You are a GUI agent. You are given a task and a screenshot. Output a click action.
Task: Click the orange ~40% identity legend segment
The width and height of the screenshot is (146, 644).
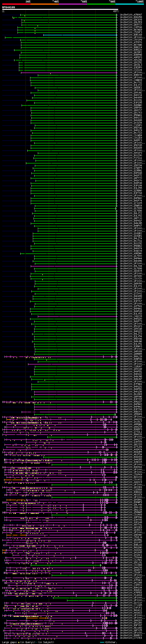coord(45,4)
